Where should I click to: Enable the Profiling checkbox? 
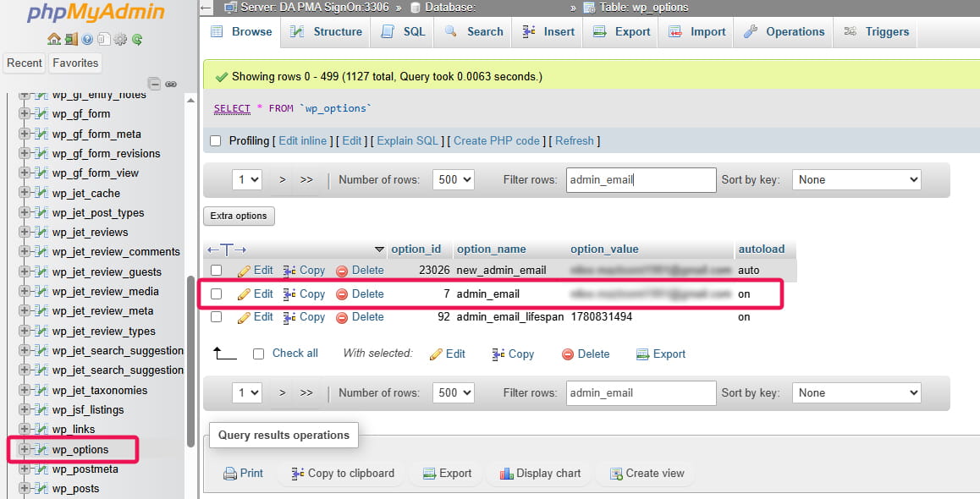point(215,141)
